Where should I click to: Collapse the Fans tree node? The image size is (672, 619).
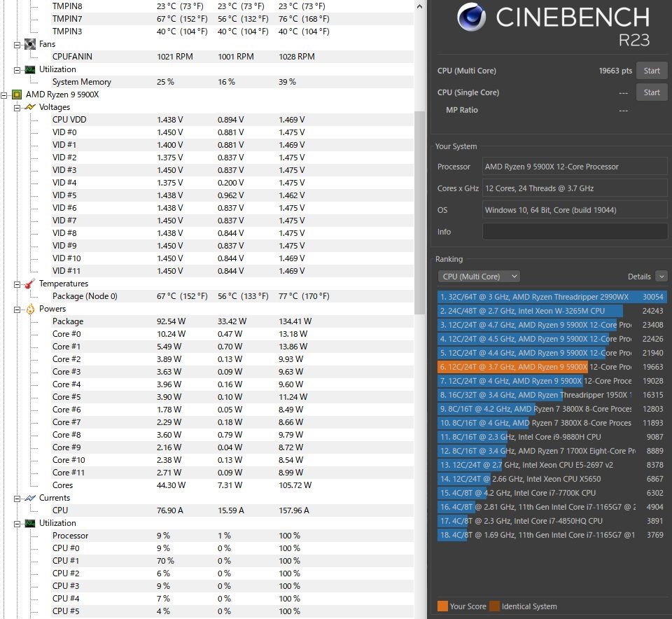pos(17,45)
